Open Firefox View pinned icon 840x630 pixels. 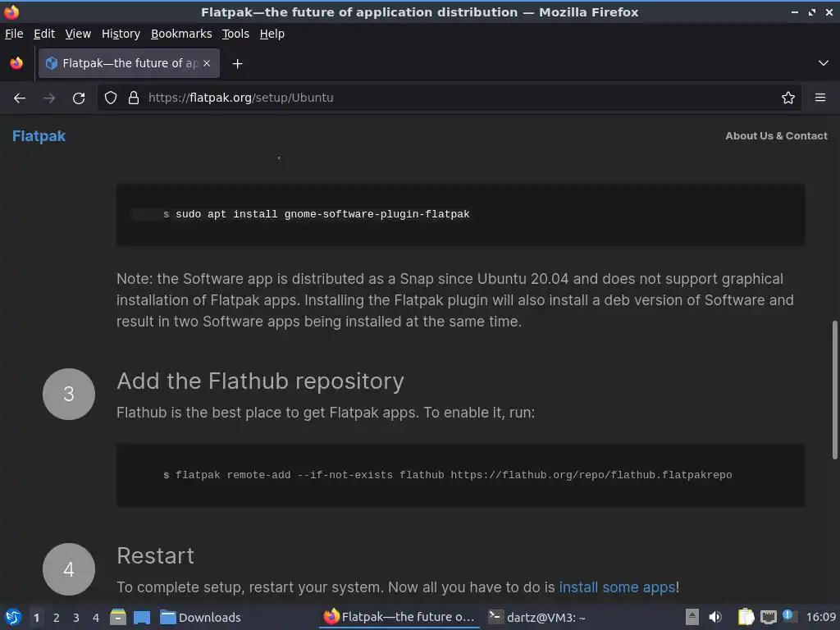pyautogui.click(x=16, y=63)
